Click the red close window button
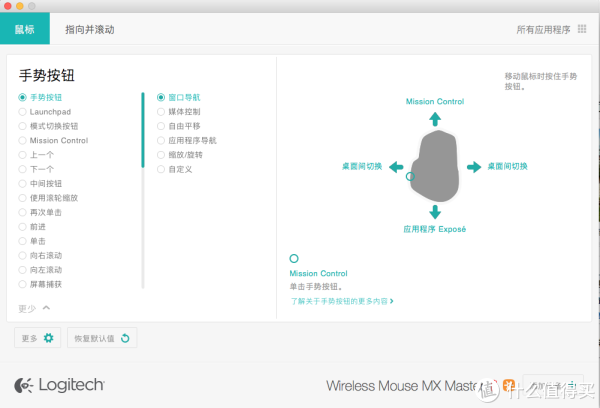This screenshot has height=408, width=600. click(8, 6)
